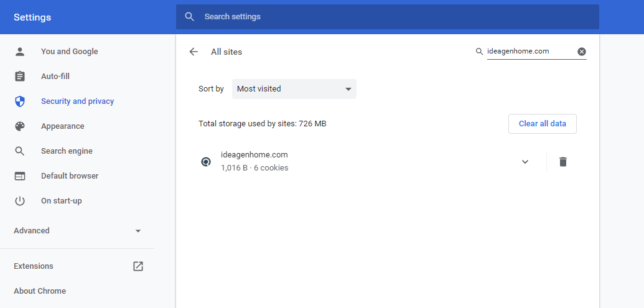Click the Clear all data button
The image size is (644, 308).
point(542,124)
